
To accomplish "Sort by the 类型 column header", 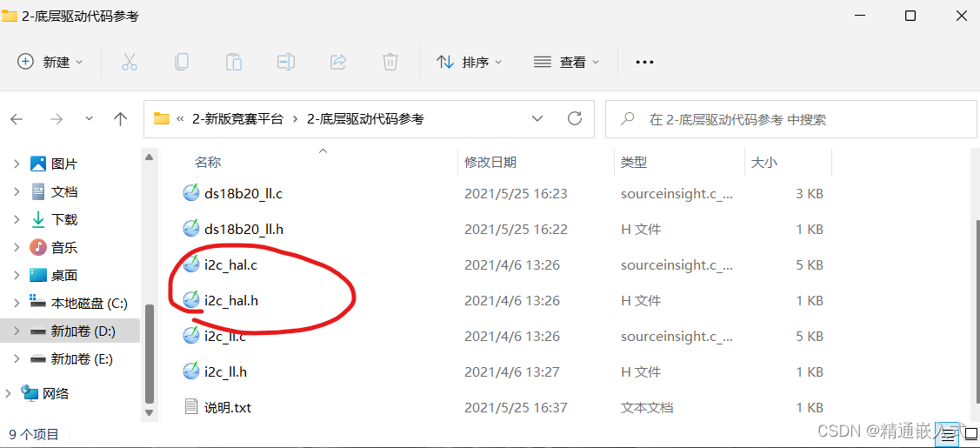I will point(634,163).
